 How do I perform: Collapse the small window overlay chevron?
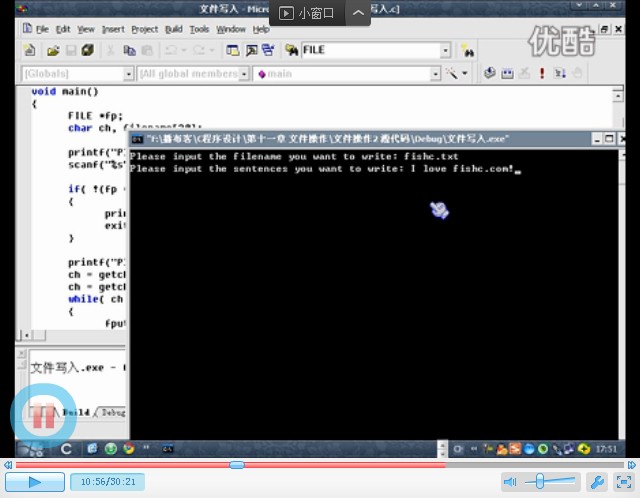tap(358, 13)
